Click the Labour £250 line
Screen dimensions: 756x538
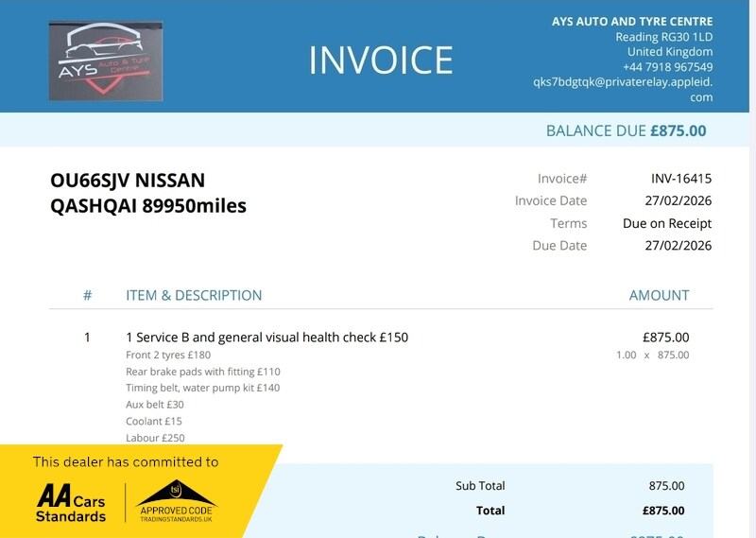coord(155,438)
